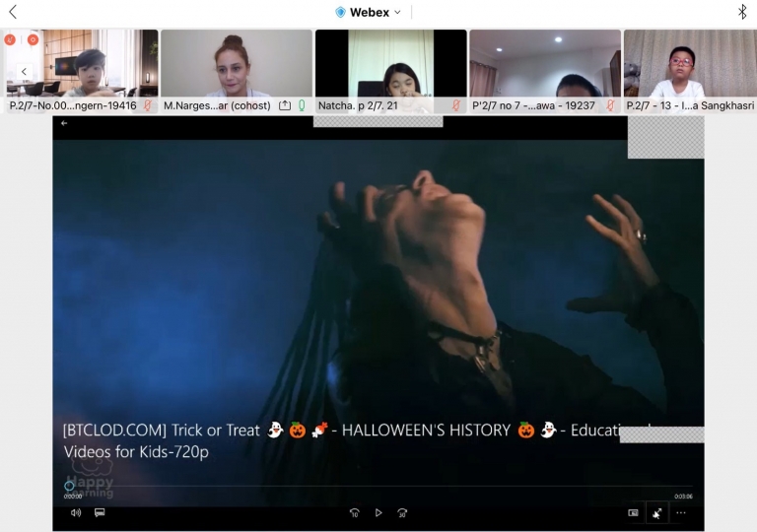The height and width of the screenshot is (532, 757).
Task: Click elapsed time 0:00:00 label
Action: 72,497
